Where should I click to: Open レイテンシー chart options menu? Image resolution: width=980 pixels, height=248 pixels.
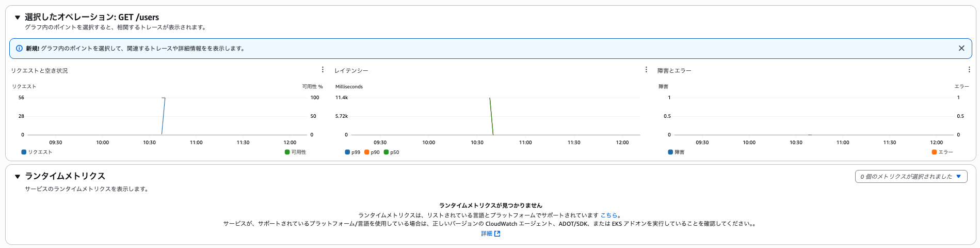pos(646,70)
